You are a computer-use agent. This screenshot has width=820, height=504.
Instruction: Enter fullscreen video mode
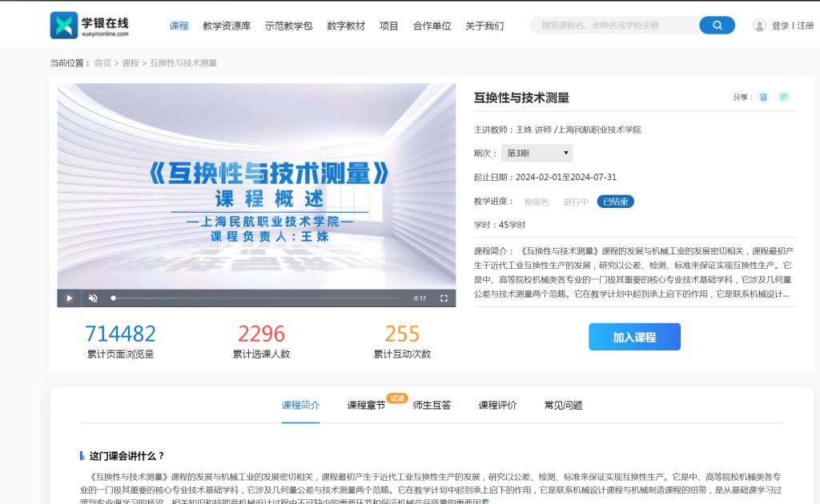[444, 298]
